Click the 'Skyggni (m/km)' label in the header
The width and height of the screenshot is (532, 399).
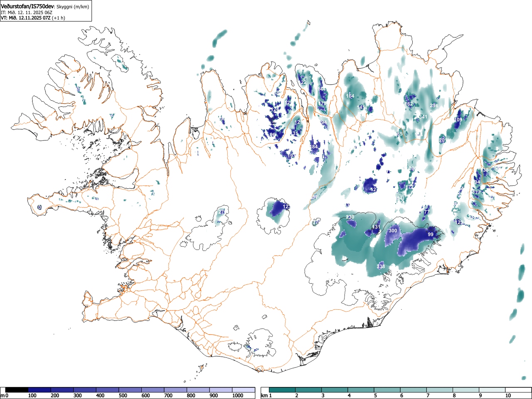72,7
